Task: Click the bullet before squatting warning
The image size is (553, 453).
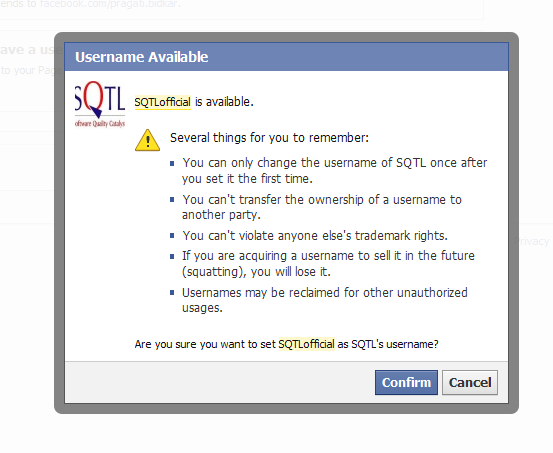Action: (172, 256)
